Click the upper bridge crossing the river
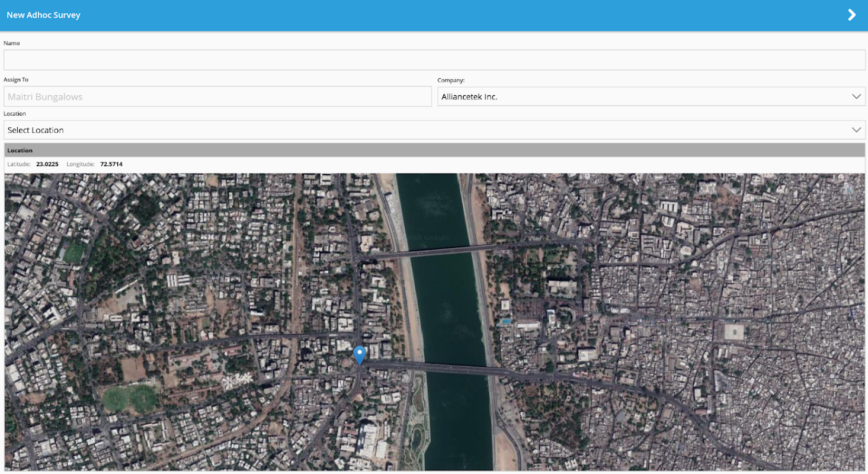This screenshot has width=868, height=474. (x=438, y=251)
